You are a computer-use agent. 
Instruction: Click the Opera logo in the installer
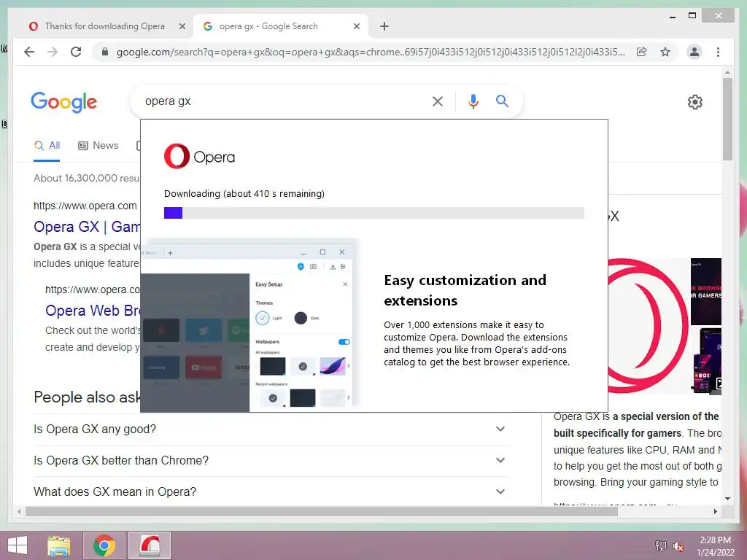click(199, 156)
